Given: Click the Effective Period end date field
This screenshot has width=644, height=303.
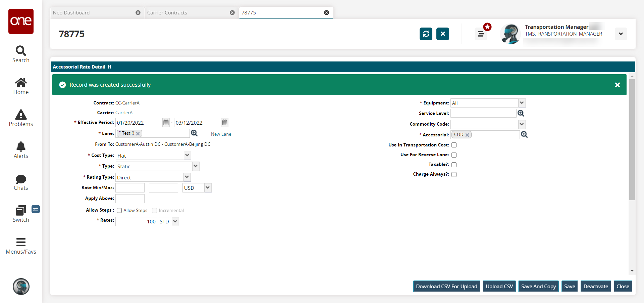Looking at the screenshot, I should 198,123.
